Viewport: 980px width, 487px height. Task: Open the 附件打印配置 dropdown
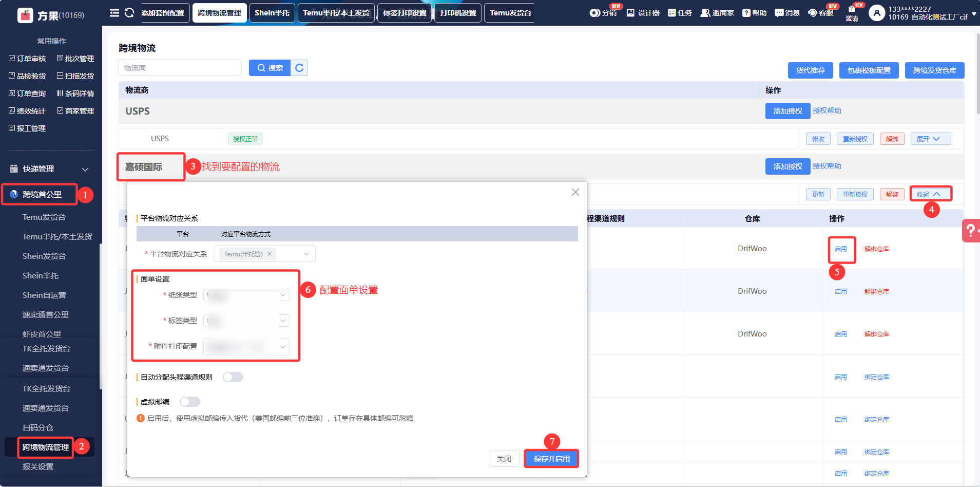(x=246, y=346)
